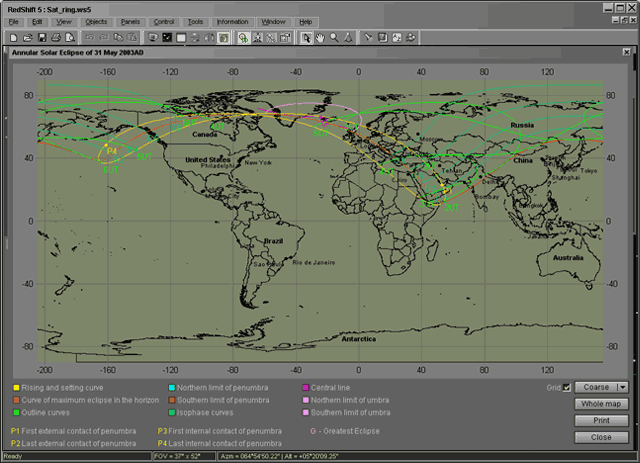The width and height of the screenshot is (640, 463).
Task: Click the Whole map button
Action: pyautogui.click(x=601, y=403)
